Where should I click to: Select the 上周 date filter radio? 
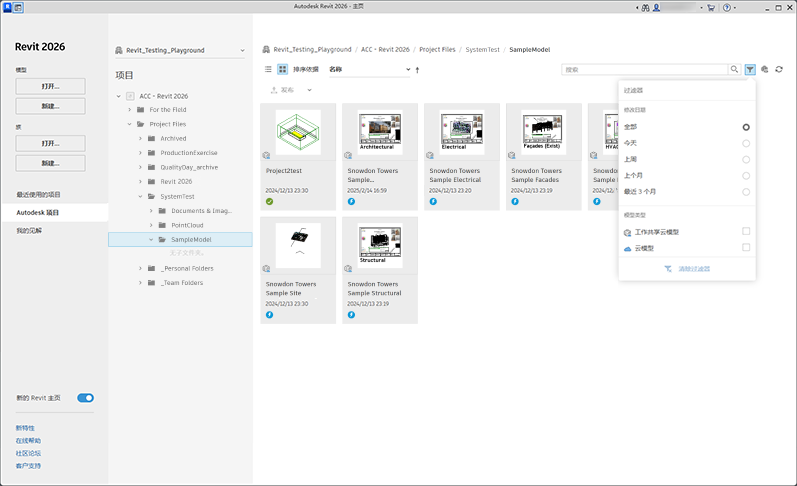pyautogui.click(x=746, y=160)
